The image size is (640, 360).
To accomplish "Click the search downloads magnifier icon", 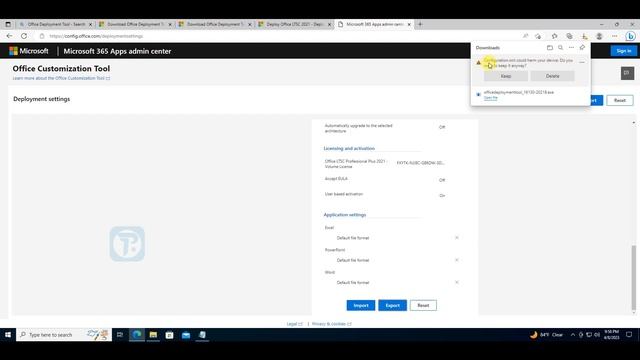I will [560, 48].
